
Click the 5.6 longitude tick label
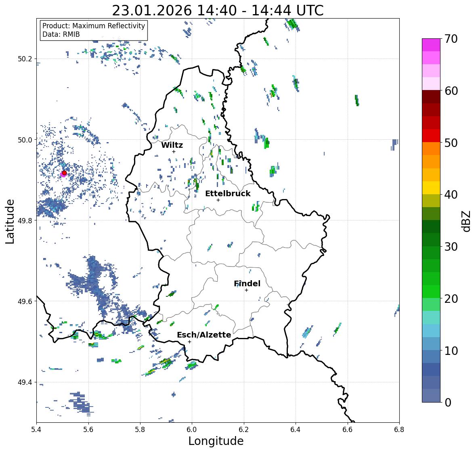[88, 430]
